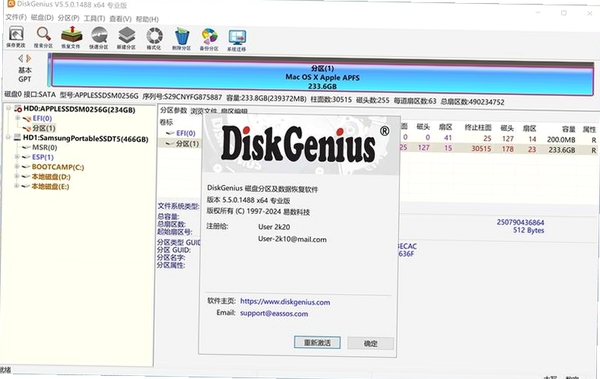This screenshot has width=600, height=379.
Task: Expand the 本地磁盘(D:) tree node
Action: click(16, 176)
